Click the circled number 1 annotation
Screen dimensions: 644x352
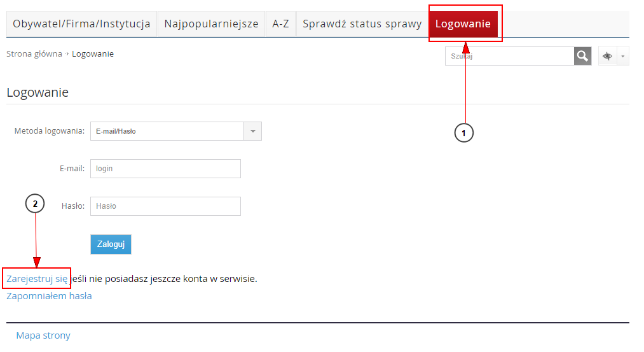pyautogui.click(x=464, y=133)
